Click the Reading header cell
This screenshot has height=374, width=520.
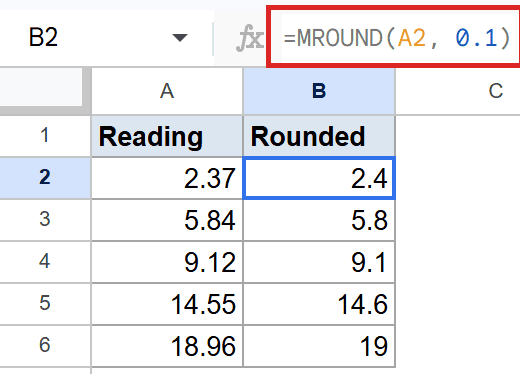(x=167, y=136)
